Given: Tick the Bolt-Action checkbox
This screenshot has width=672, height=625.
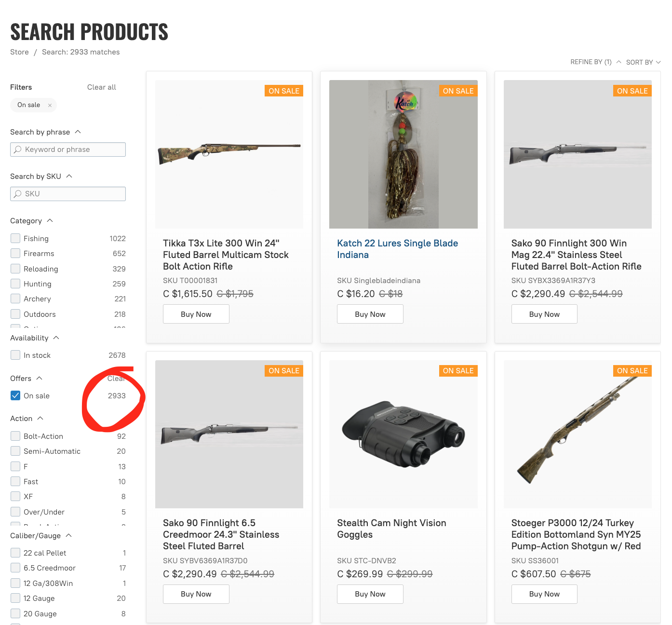Looking at the screenshot, I should click(x=15, y=436).
